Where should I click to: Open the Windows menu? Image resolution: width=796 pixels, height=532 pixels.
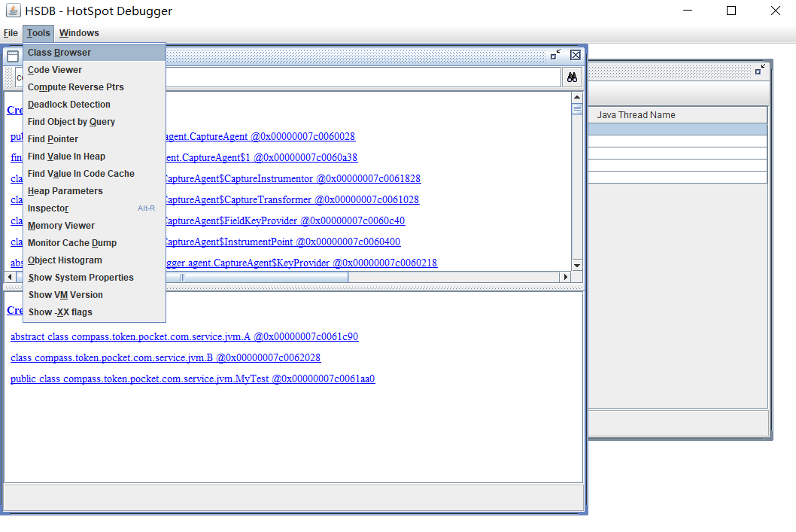[x=79, y=33]
